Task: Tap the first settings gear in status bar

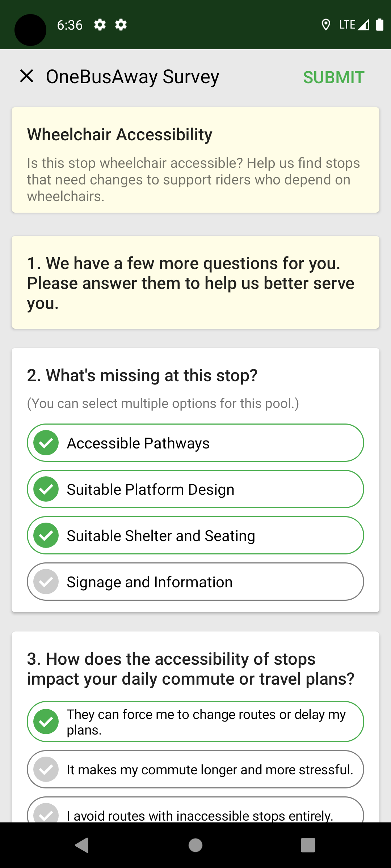Action: [100, 25]
